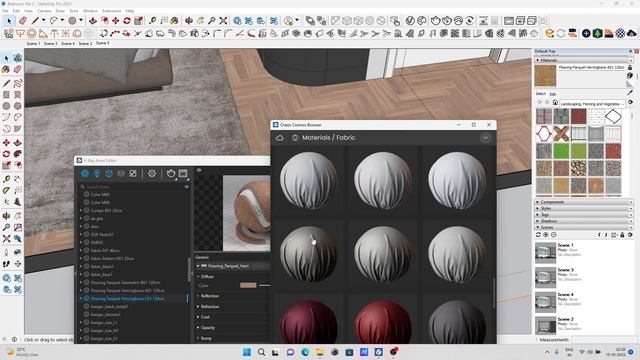Expand the Refraction section

pos(210,307)
